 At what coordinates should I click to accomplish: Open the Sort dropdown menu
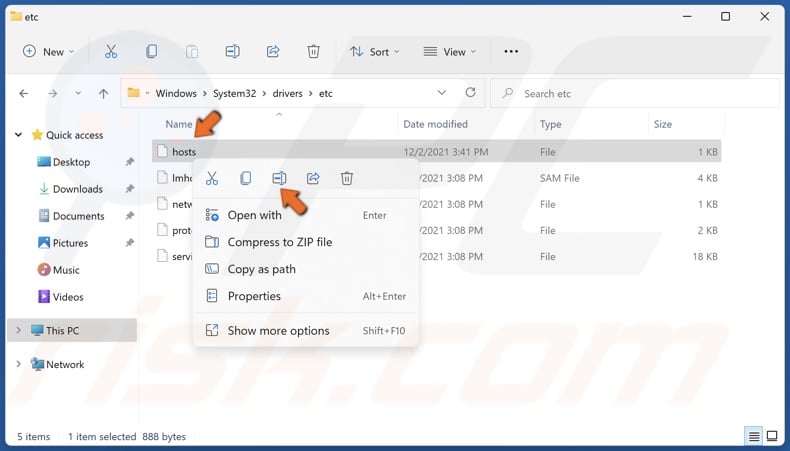coord(374,51)
